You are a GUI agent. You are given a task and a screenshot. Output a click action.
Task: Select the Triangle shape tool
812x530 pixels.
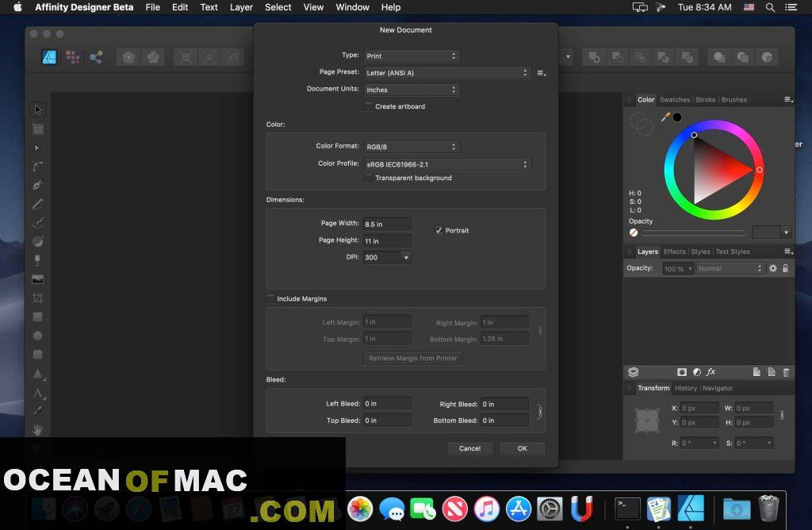pos(38,374)
